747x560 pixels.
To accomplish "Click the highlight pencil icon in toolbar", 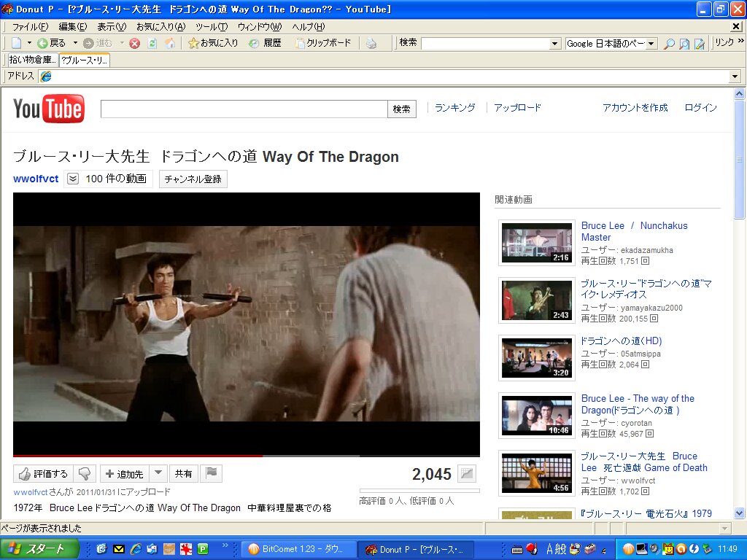I will point(700,44).
